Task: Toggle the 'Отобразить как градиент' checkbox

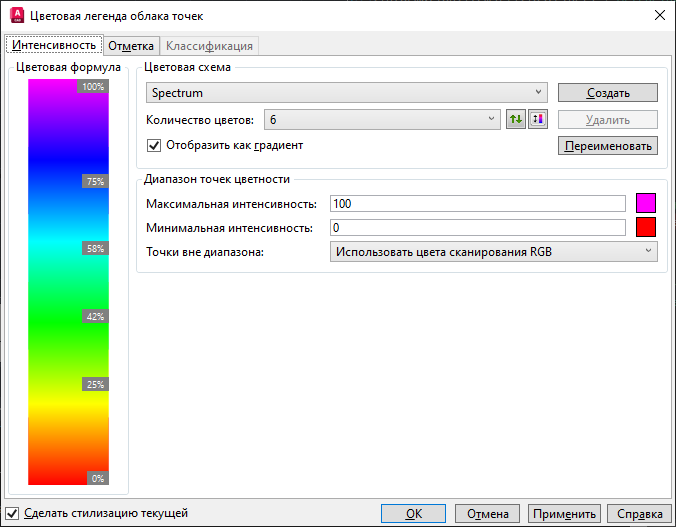Action: coord(154,145)
